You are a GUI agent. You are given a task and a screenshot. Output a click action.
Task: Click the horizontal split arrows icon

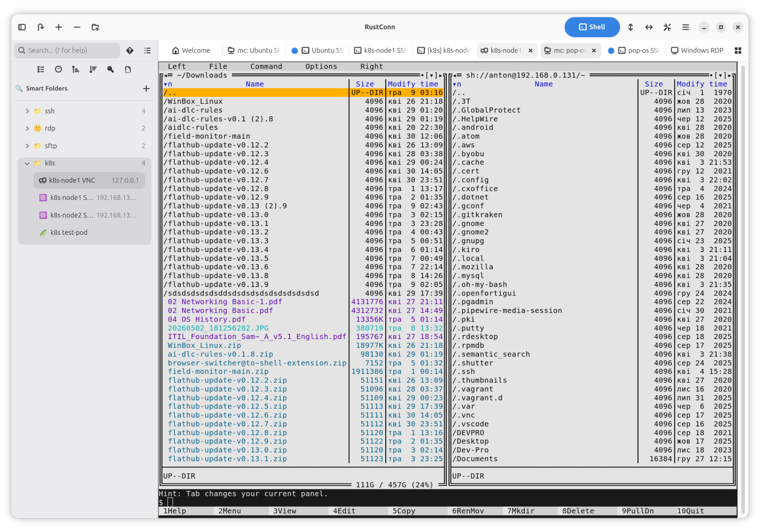(649, 27)
